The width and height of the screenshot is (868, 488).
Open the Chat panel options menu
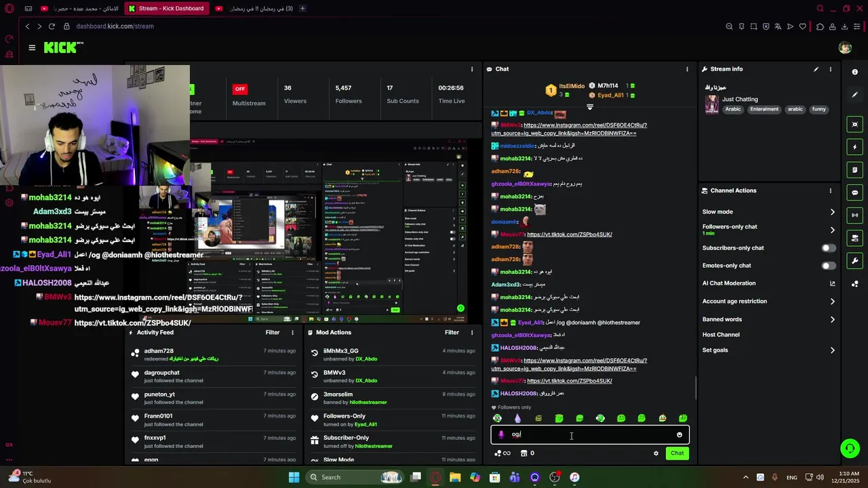click(687, 69)
